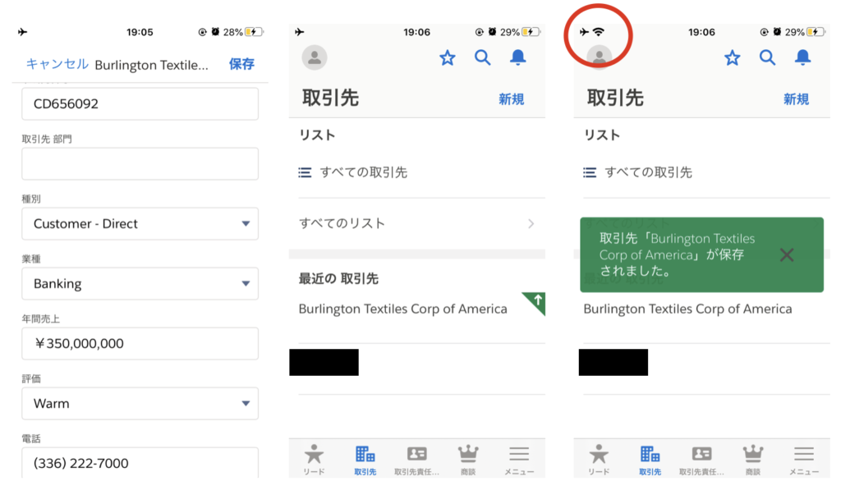Tap the favorites star in the middle screen
The height and width of the screenshot is (504, 841).
[x=448, y=57]
